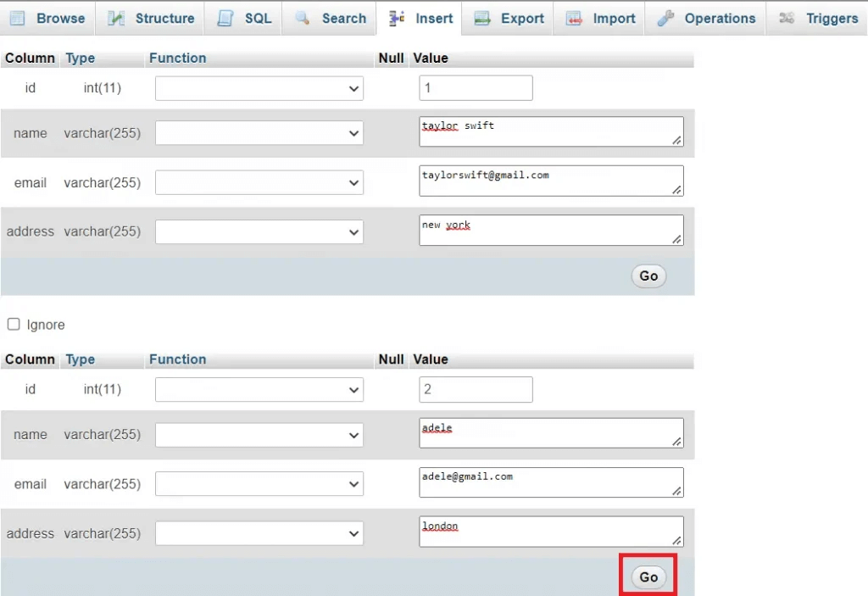Open the Function dropdown for the name column

[x=259, y=133]
